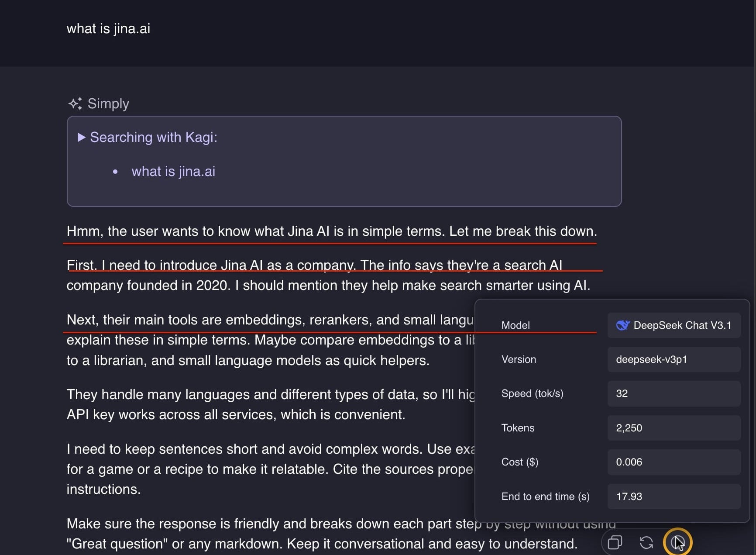Click the DeepSeek whale logo icon
This screenshot has height=555, width=756.
(622, 325)
